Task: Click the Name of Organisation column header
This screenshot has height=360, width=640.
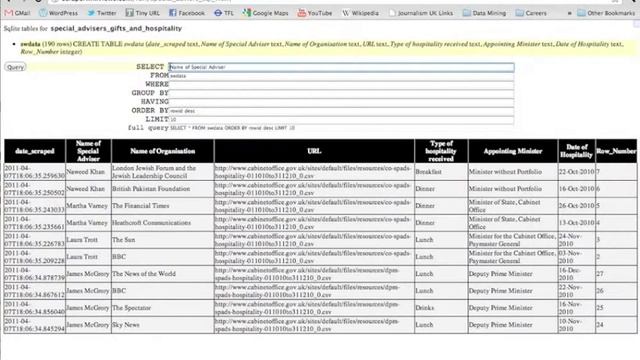Action: 162,151
